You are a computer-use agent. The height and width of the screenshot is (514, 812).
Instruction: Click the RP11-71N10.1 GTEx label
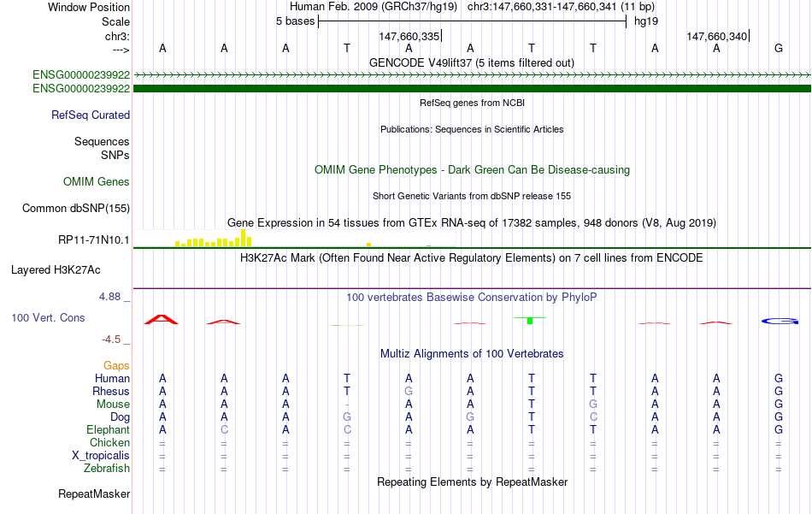point(94,240)
